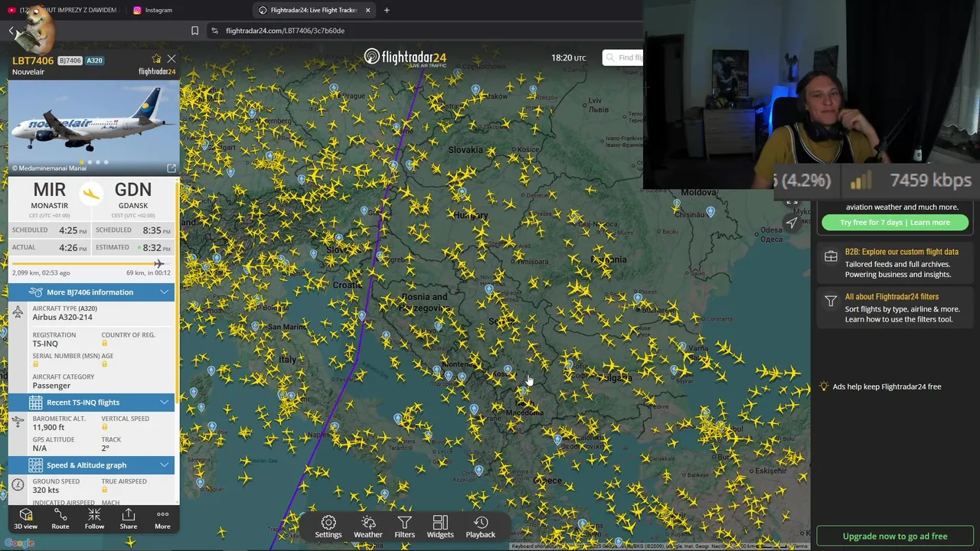This screenshot has height=551, width=980.
Task: Share the LBT7406 flight
Action: click(129, 519)
